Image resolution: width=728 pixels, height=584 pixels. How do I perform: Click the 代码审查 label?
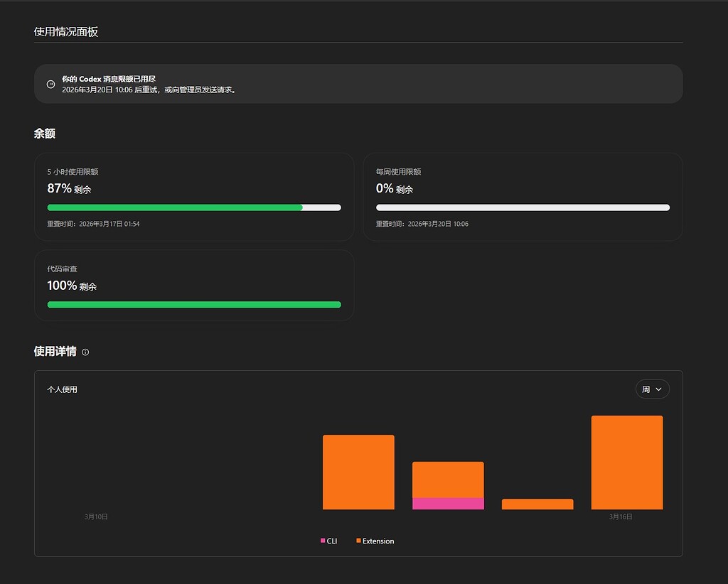point(63,269)
